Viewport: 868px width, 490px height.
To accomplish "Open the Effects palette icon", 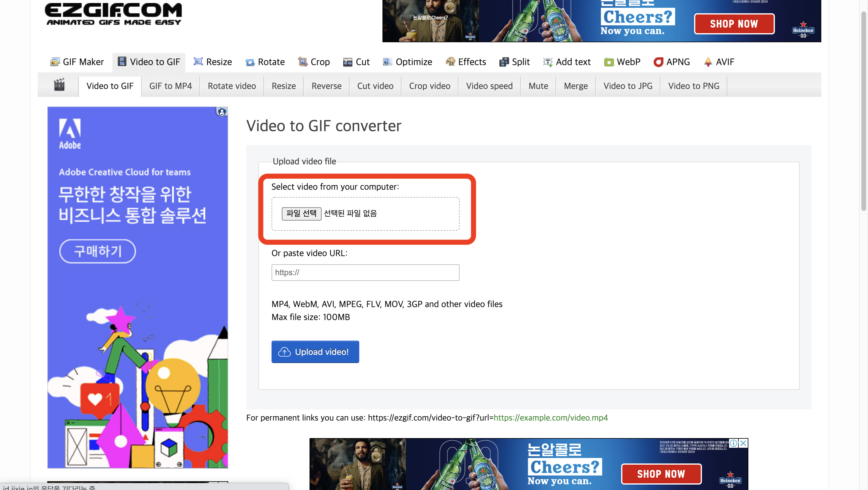I will (x=450, y=62).
